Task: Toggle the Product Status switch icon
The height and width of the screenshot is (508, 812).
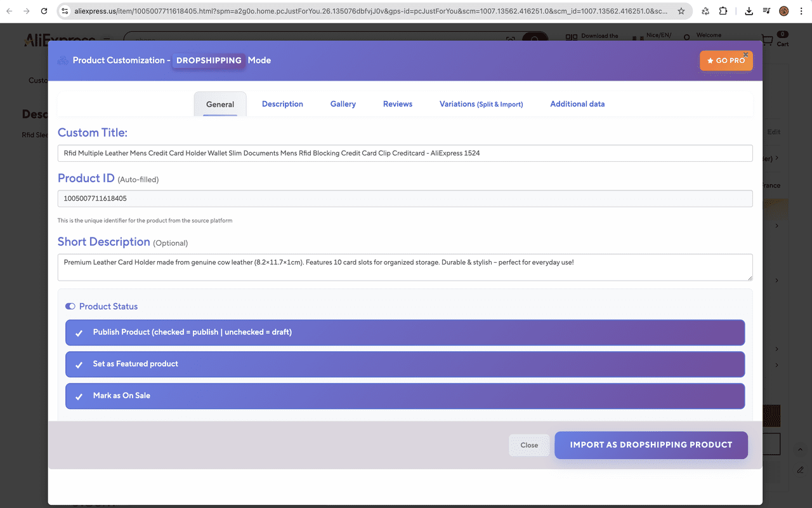Action: pos(70,307)
